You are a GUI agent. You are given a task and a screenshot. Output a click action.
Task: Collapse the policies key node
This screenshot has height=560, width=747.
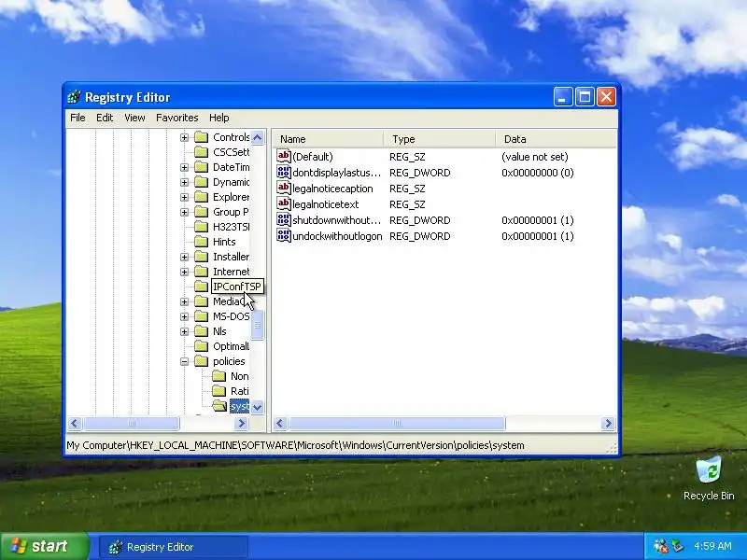184,361
